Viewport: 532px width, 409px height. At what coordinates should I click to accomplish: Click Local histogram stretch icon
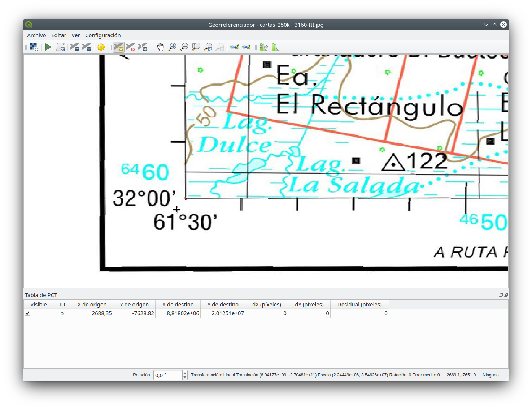point(276,47)
